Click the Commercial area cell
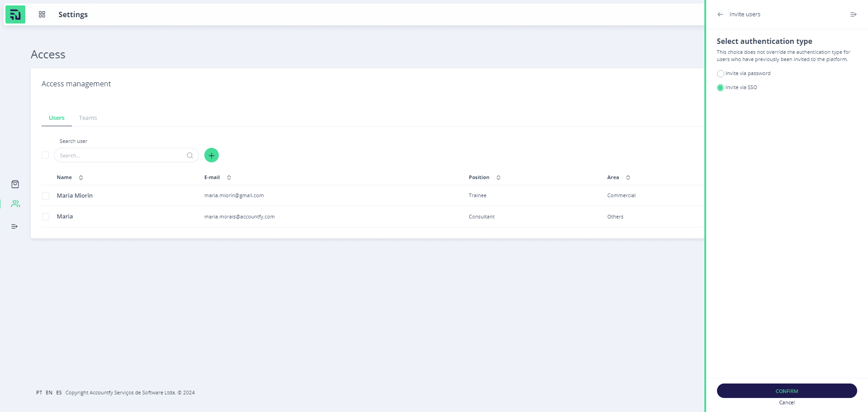This screenshot has height=412, width=868. pyautogui.click(x=621, y=195)
